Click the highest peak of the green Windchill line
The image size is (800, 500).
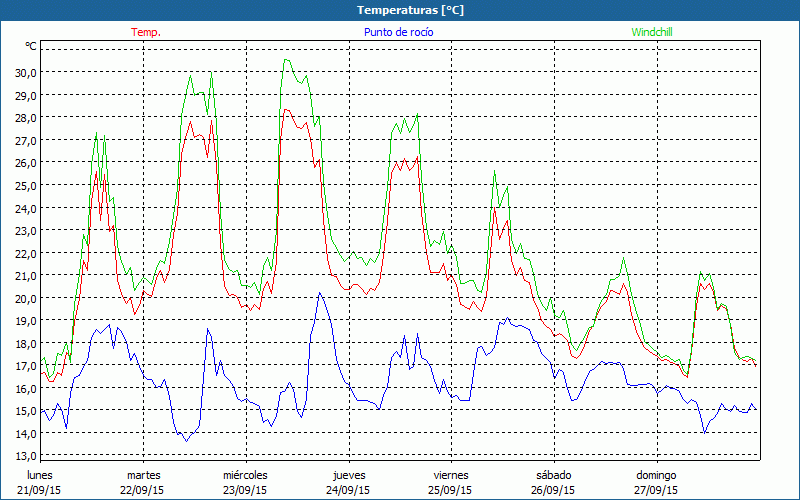pos(286,60)
